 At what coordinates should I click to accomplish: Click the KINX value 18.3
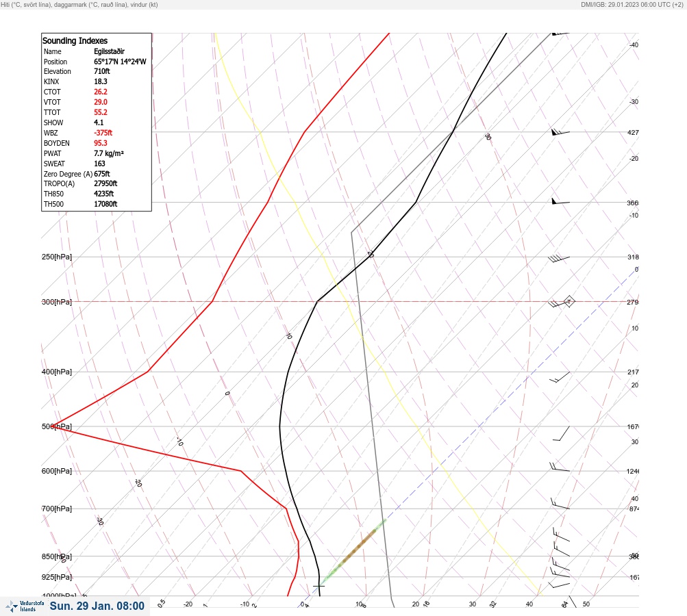pyautogui.click(x=100, y=81)
